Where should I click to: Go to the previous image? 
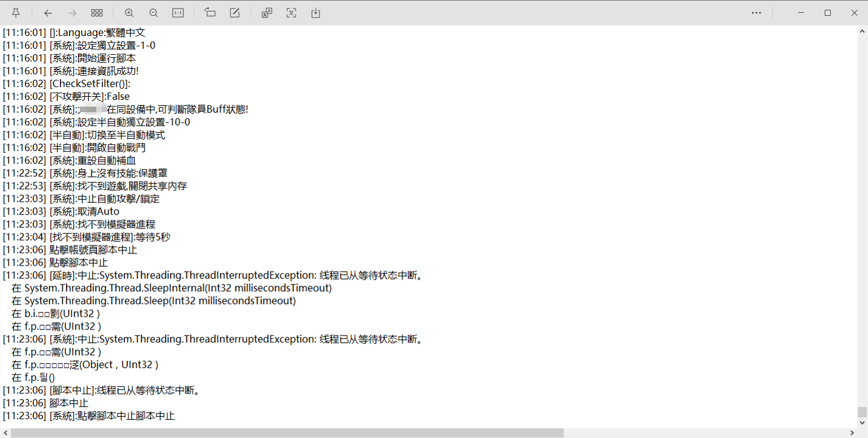(x=48, y=13)
